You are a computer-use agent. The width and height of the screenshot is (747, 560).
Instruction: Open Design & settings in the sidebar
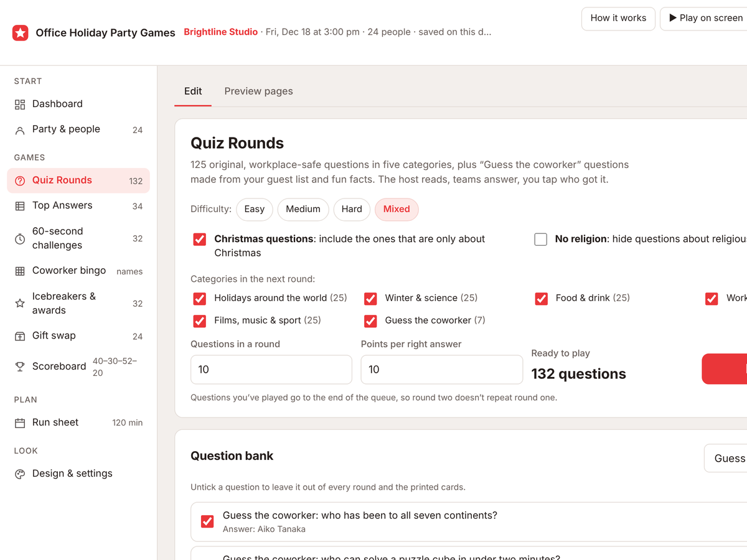tap(78, 474)
